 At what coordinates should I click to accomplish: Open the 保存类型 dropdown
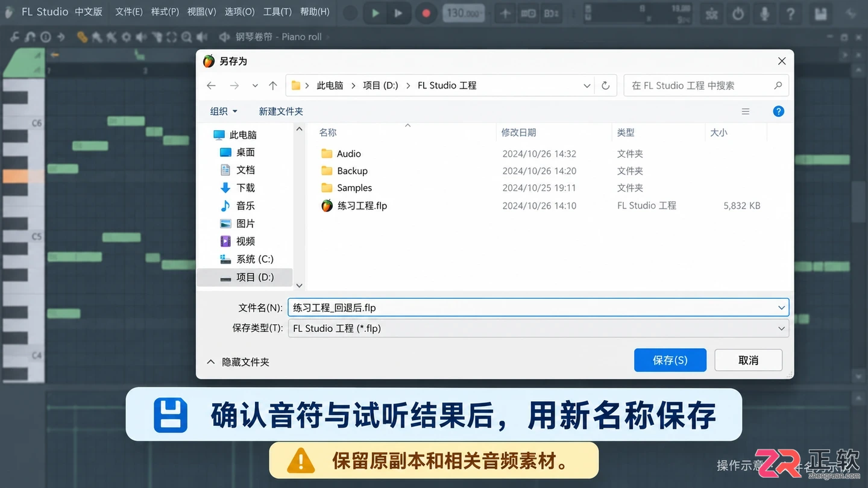tap(538, 328)
